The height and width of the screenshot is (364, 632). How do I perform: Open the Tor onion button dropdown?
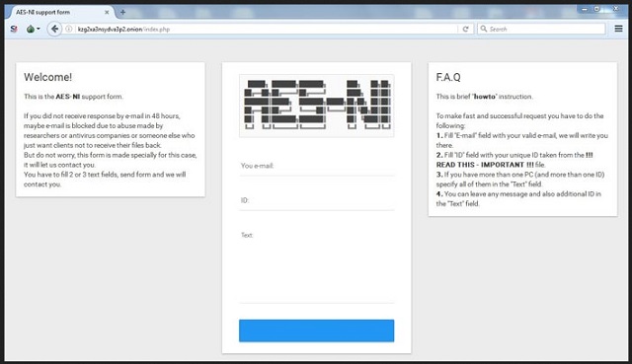(x=33, y=29)
